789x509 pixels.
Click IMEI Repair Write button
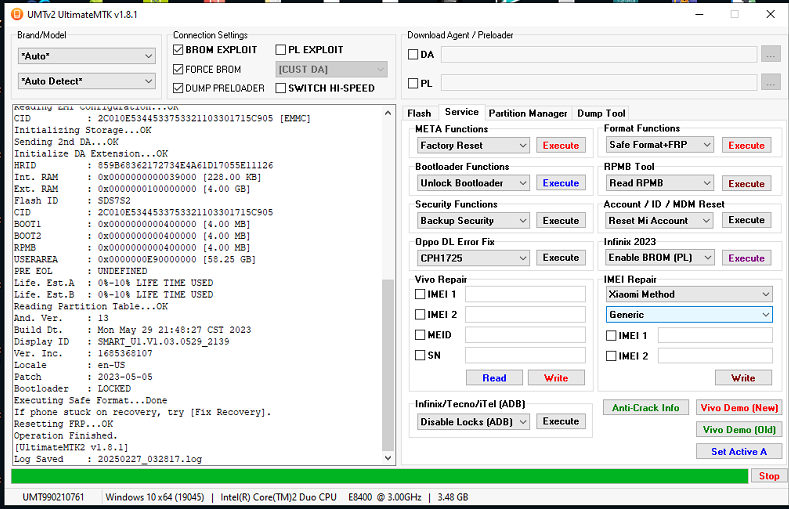(743, 378)
